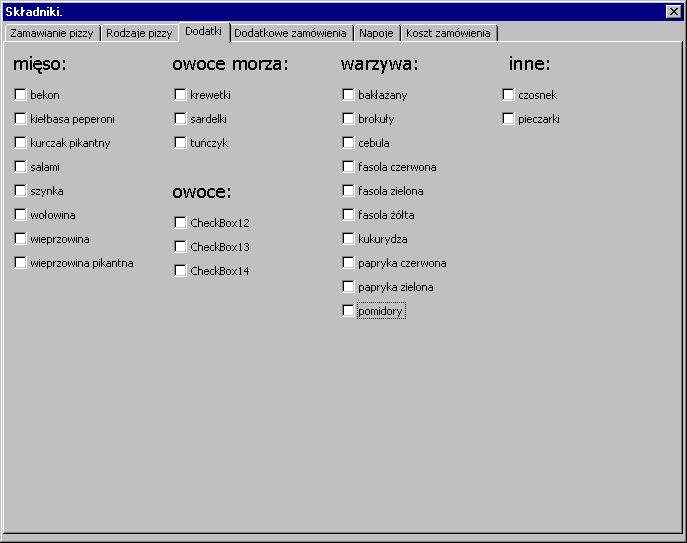
Task: Add tuńczyk by checking its box
Action: pyautogui.click(x=181, y=143)
